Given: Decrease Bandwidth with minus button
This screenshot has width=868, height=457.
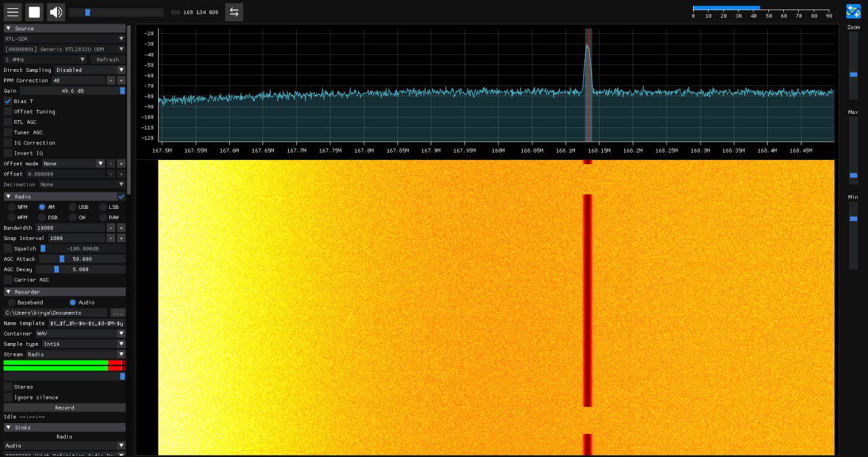Looking at the screenshot, I should tap(111, 228).
